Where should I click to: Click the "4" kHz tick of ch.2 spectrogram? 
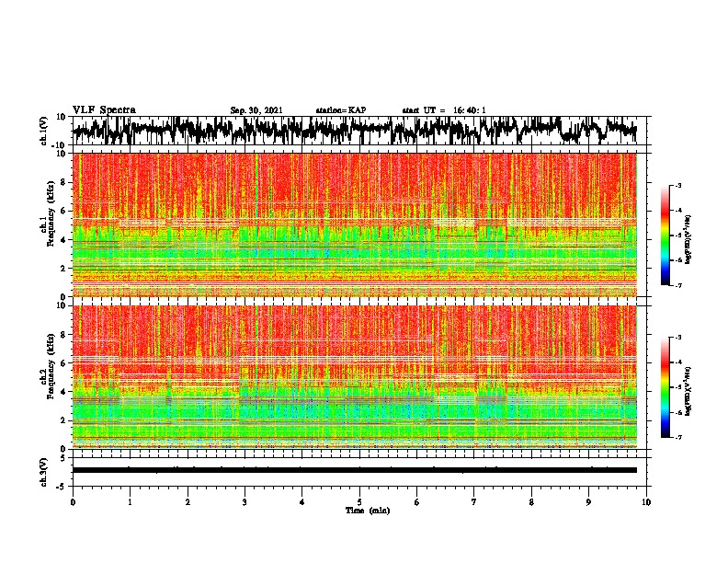click(64, 392)
